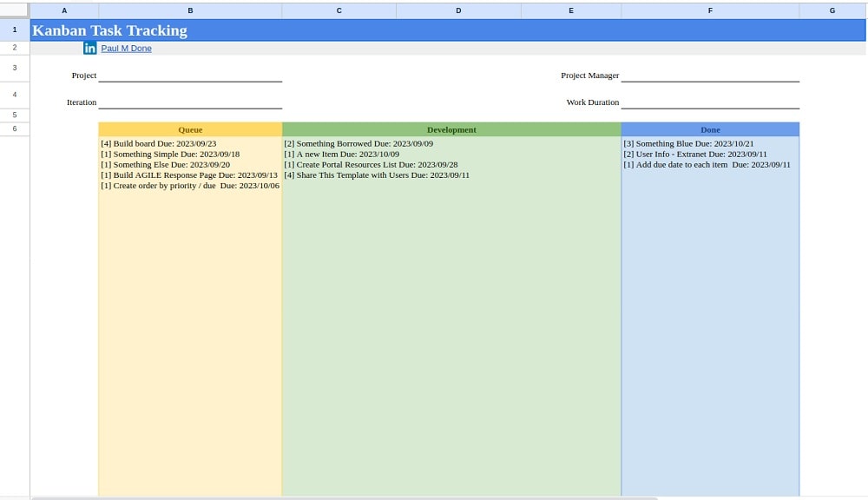
Task: Select column B header
Action: [x=190, y=10]
